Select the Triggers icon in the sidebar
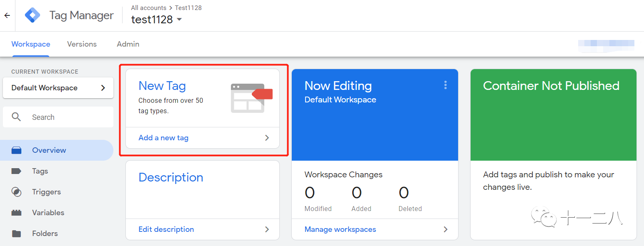Image resolution: width=644 pixels, height=246 pixels. 17,191
